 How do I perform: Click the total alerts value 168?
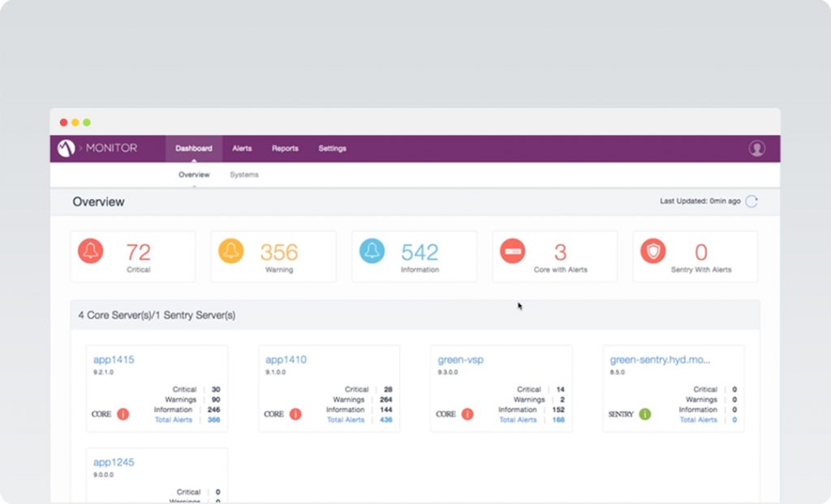click(x=558, y=420)
